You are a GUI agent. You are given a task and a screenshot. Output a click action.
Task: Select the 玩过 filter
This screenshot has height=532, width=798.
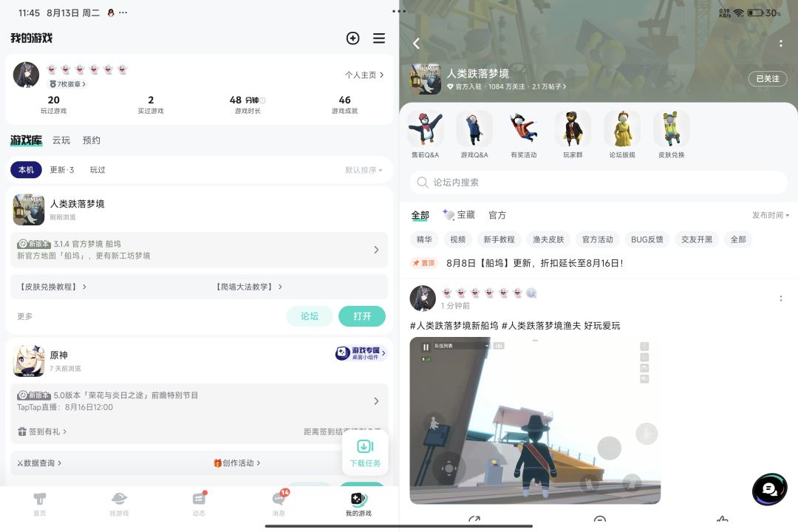[98, 169]
